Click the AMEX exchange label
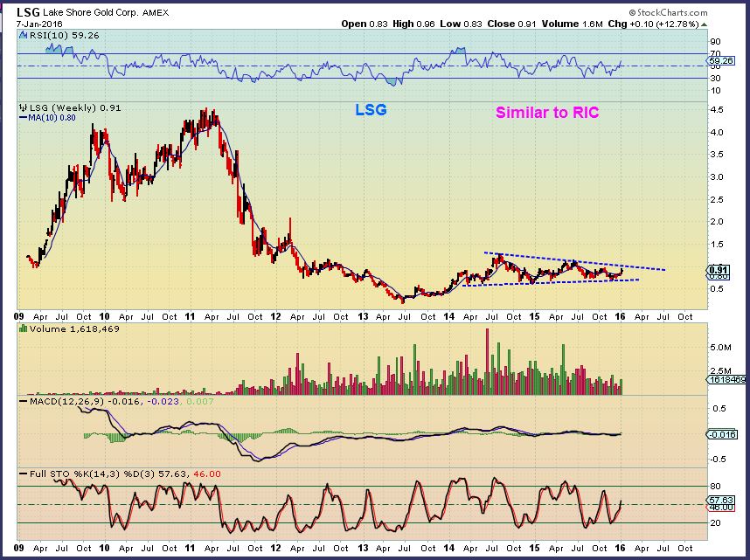The height and width of the screenshot is (560, 750). tap(156, 13)
